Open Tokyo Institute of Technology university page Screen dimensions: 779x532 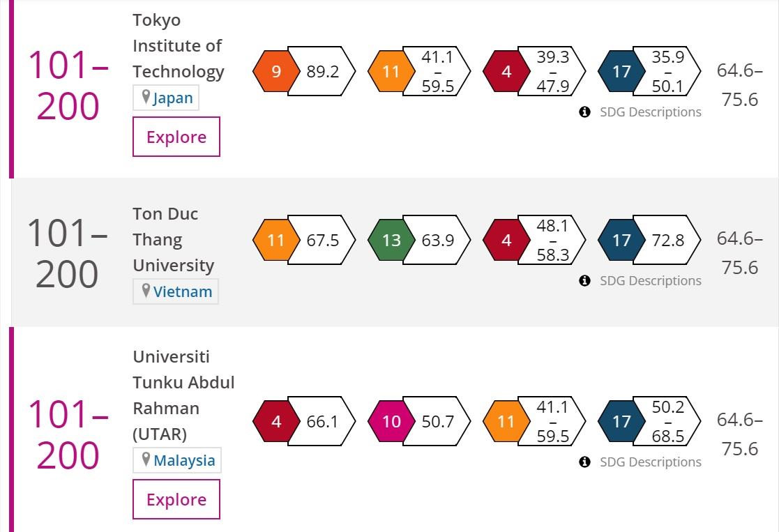point(178,46)
